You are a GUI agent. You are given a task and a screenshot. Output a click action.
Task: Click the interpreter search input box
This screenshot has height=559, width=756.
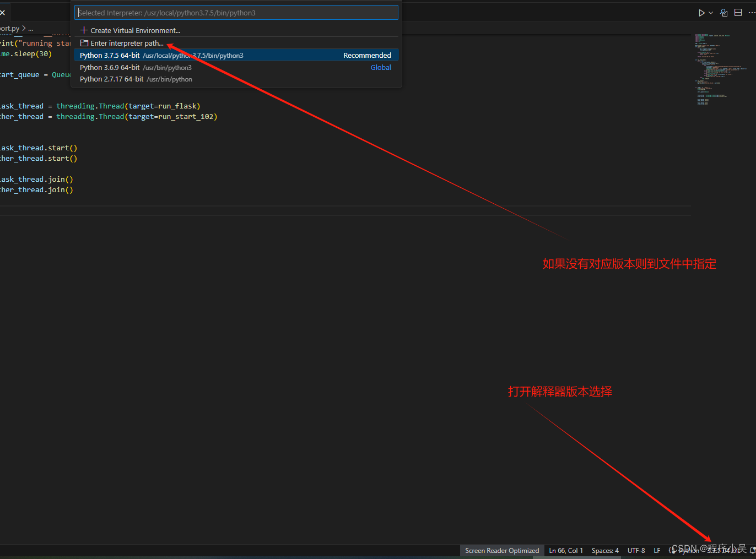tap(236, 12)
